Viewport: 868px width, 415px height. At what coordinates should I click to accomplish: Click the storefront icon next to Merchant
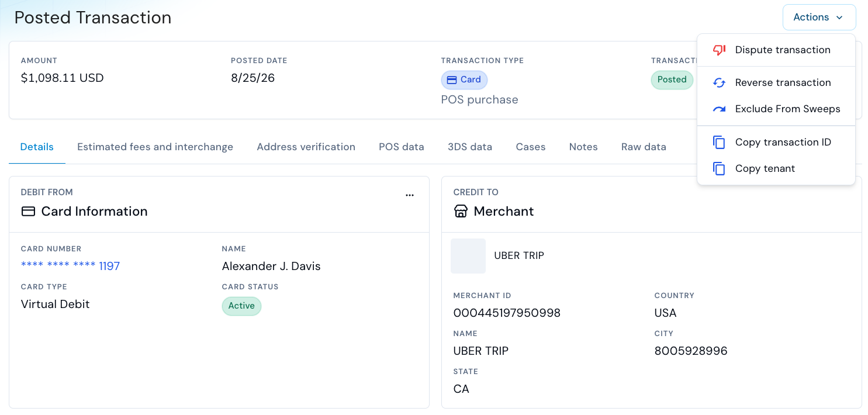[x=461, y=212]
